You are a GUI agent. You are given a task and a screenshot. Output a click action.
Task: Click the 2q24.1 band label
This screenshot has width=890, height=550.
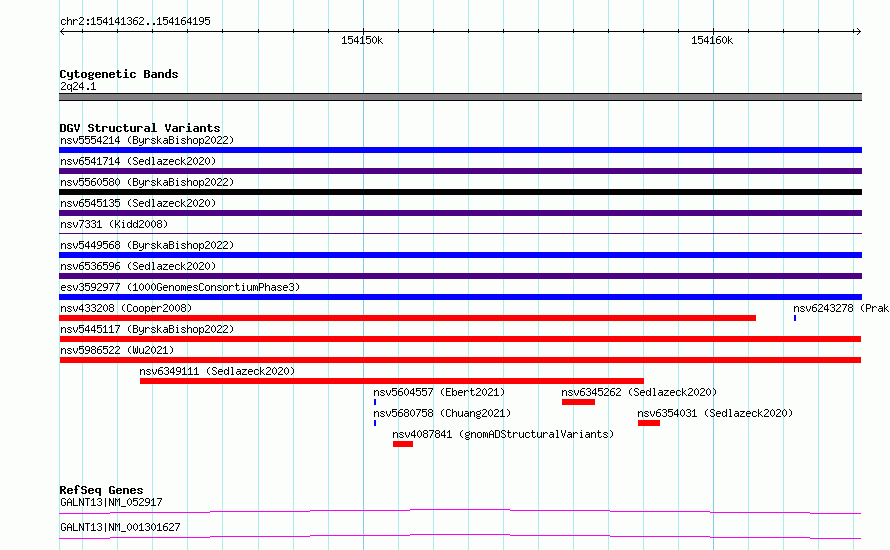(x=78, y=86)
